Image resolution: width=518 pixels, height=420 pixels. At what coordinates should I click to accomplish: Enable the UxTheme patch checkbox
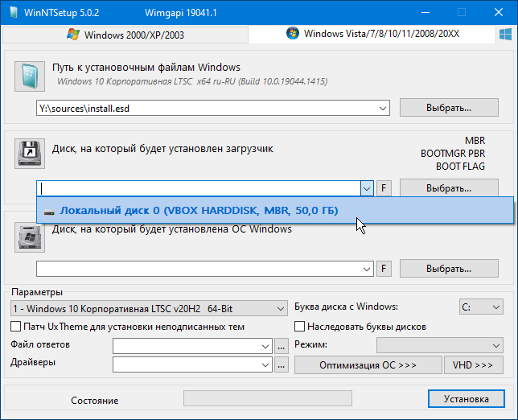(x=15, y=327)
